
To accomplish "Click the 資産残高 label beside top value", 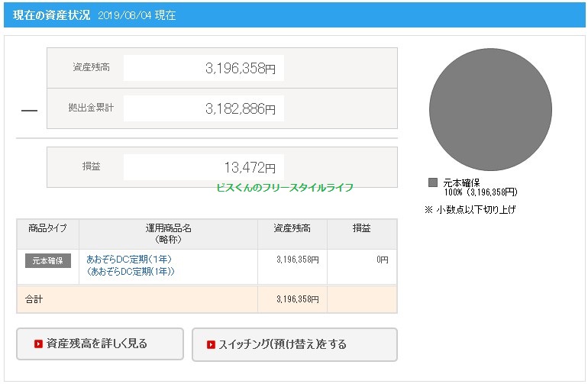I will pyautogui.click(x=91, y=67).
